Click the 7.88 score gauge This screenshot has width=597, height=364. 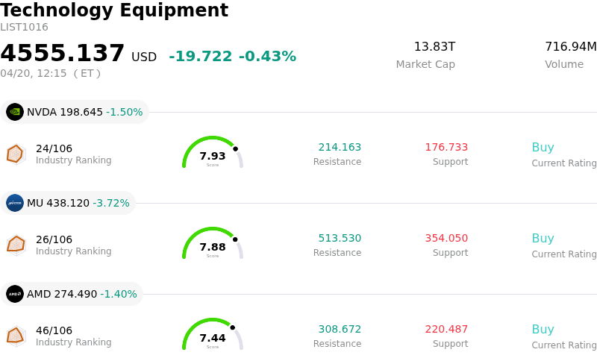213,245
